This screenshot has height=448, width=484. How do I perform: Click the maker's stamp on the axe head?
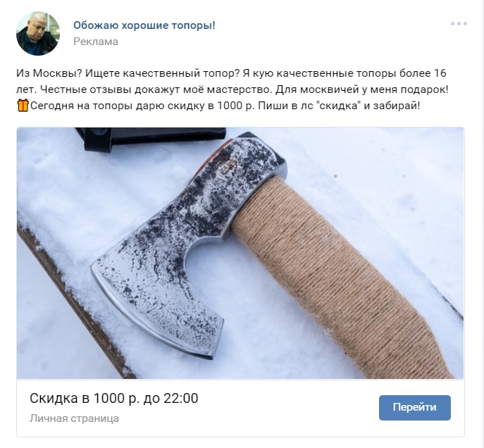click(x=229, y=162)
